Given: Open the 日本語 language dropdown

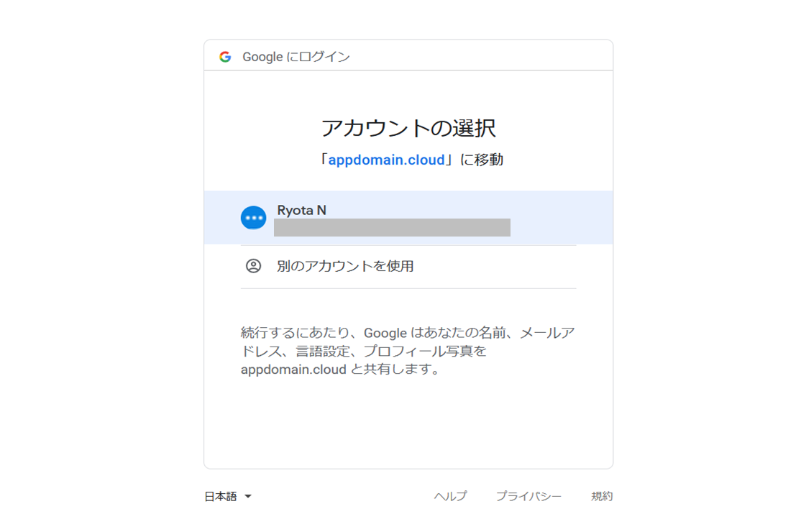Looking at the screenshot, I should [x=221, y=497].
